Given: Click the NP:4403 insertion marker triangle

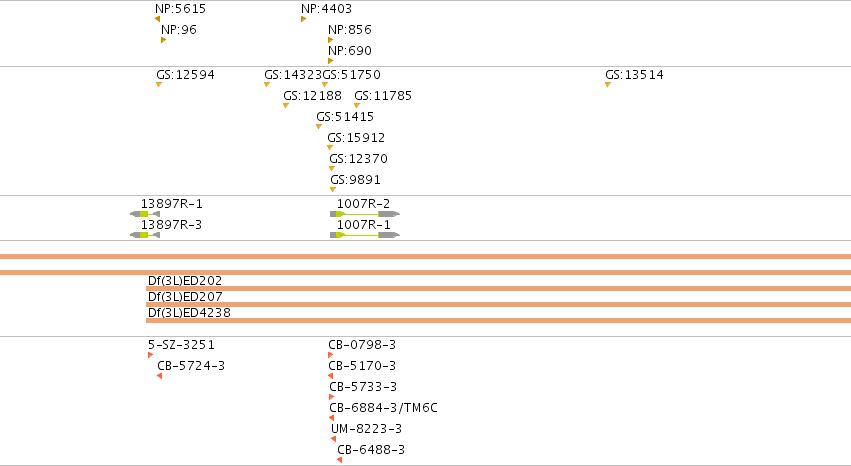Looking at the screenshot, I should tap(303, 19).
